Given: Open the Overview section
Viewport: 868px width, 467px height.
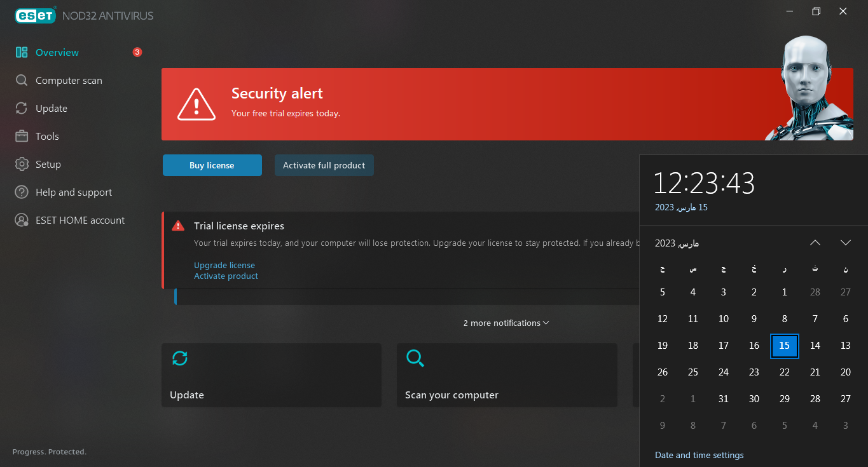Looking at the screenshot, I should click(57, 53).
